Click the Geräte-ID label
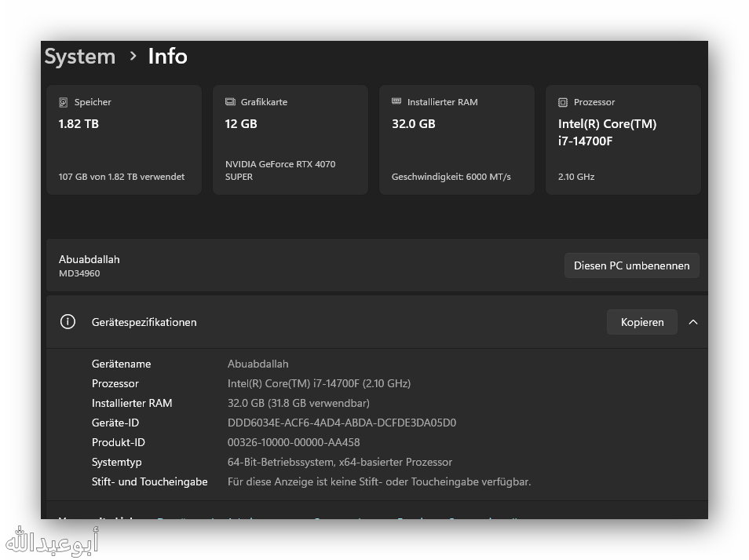 (115, 423)
